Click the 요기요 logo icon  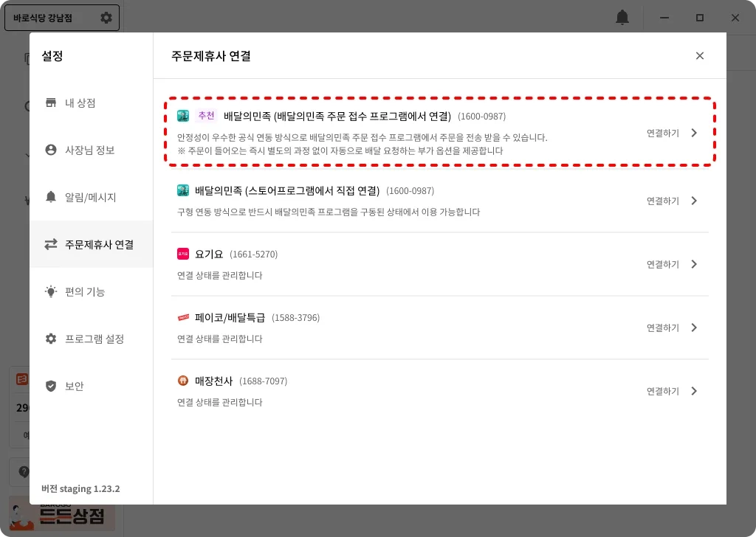click(x=183, y=254)
